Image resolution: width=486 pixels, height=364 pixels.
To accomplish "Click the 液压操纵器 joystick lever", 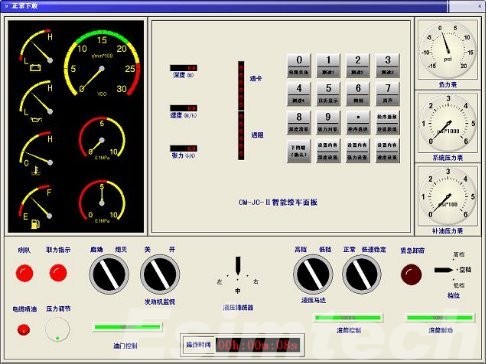I will click(x=238, y=266).
